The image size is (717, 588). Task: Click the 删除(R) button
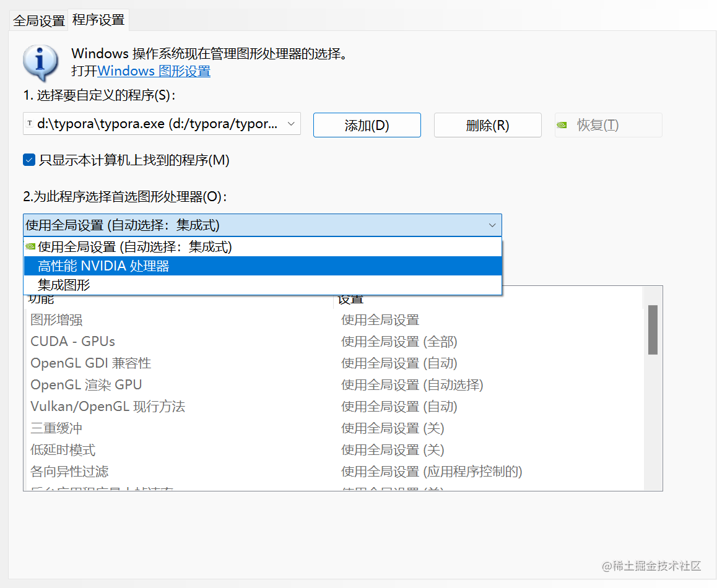[487, 124]
